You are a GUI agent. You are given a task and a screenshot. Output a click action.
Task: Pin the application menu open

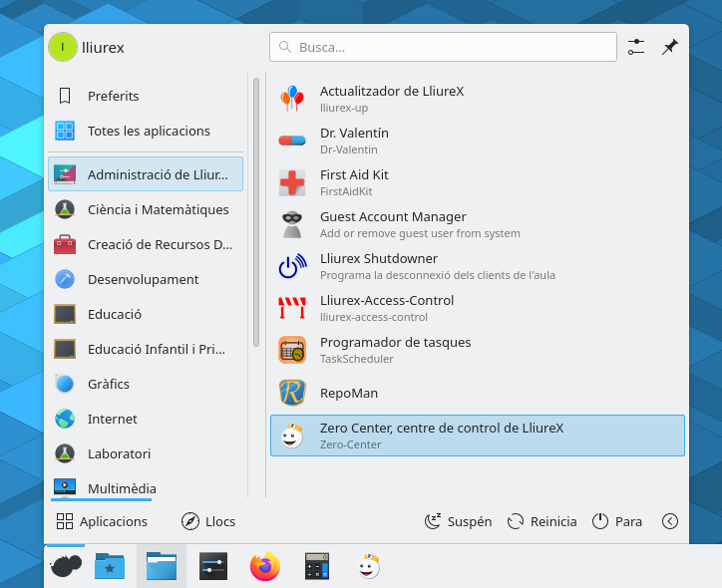tap(670, 47)
